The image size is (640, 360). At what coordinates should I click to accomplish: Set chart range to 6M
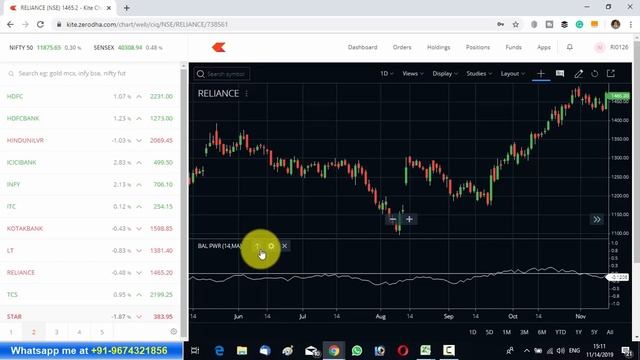(x=542, y=332)
